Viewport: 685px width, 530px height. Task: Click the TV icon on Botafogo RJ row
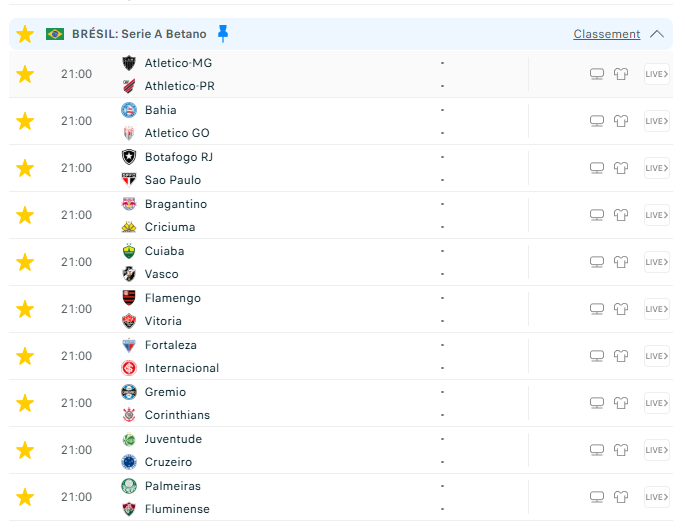pos(597,168)
